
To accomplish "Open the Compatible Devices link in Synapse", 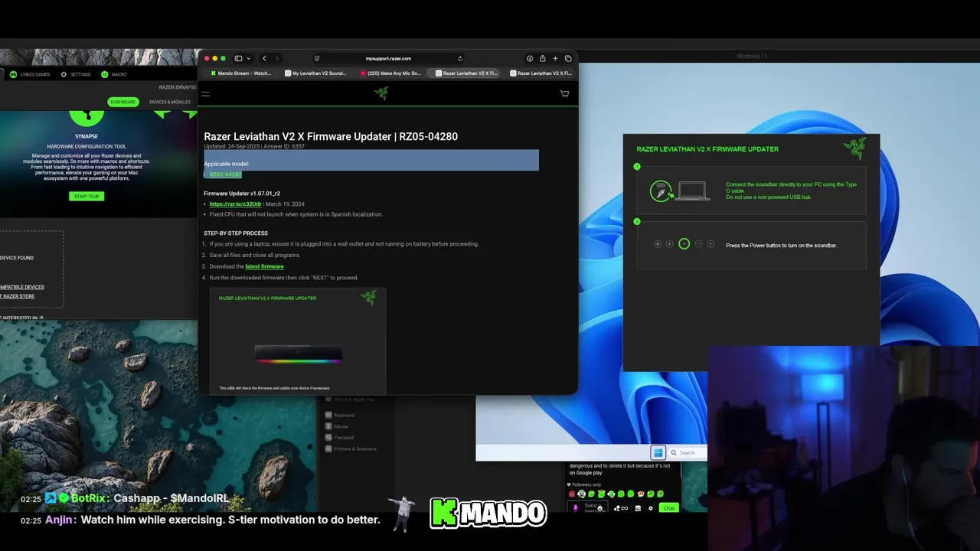I will pos(22,287).
